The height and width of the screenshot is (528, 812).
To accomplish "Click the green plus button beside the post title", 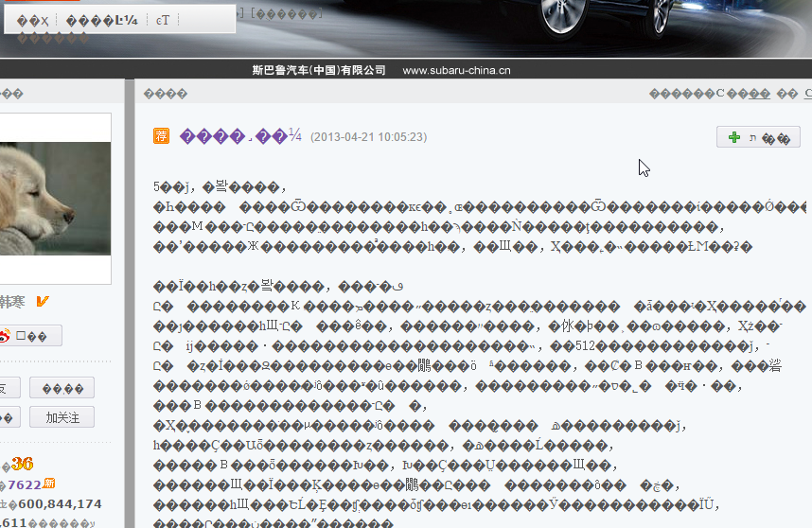I will click(x=758, y=137).
